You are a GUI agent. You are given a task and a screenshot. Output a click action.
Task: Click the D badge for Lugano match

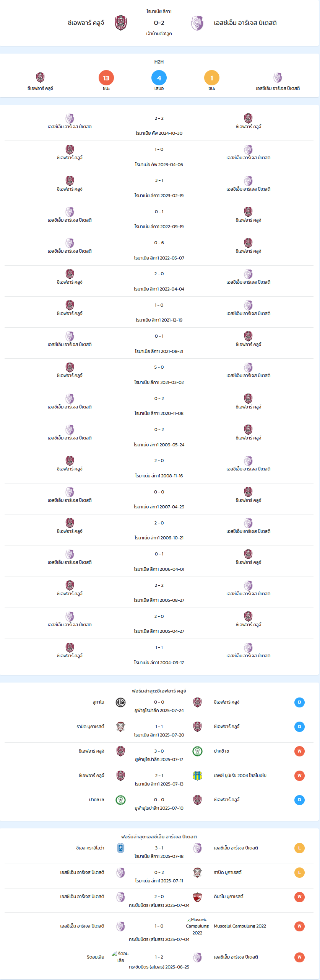[299, 702]
